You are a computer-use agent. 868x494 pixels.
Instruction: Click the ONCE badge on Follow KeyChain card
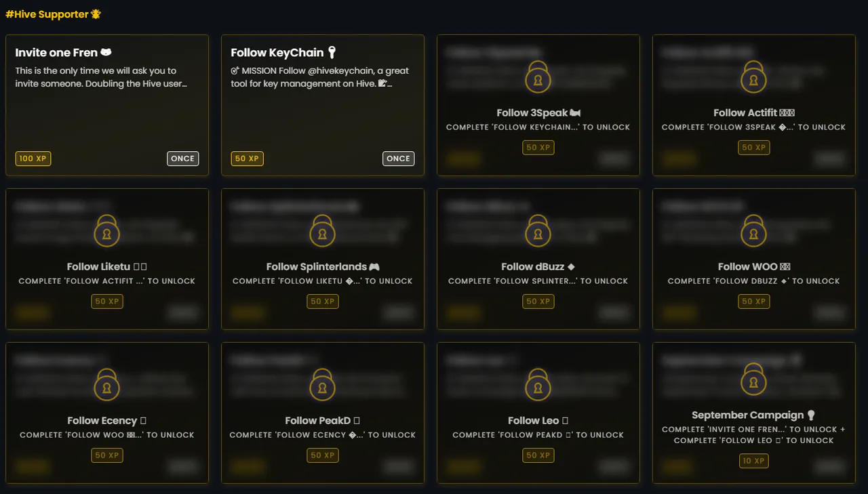click(398, 159)
